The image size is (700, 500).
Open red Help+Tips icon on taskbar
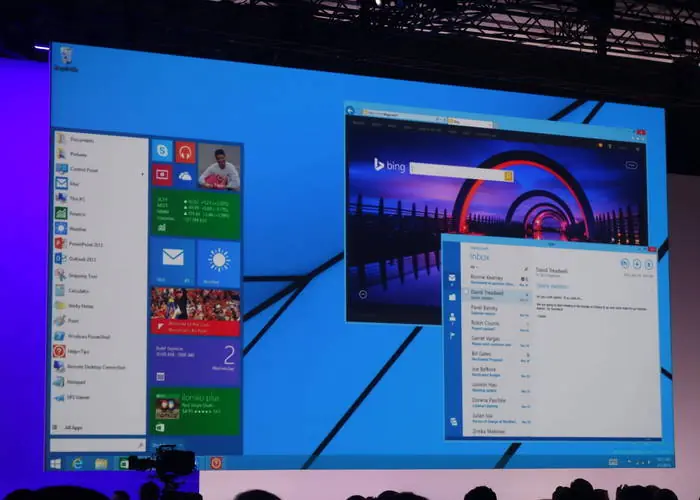click(216, 463)
